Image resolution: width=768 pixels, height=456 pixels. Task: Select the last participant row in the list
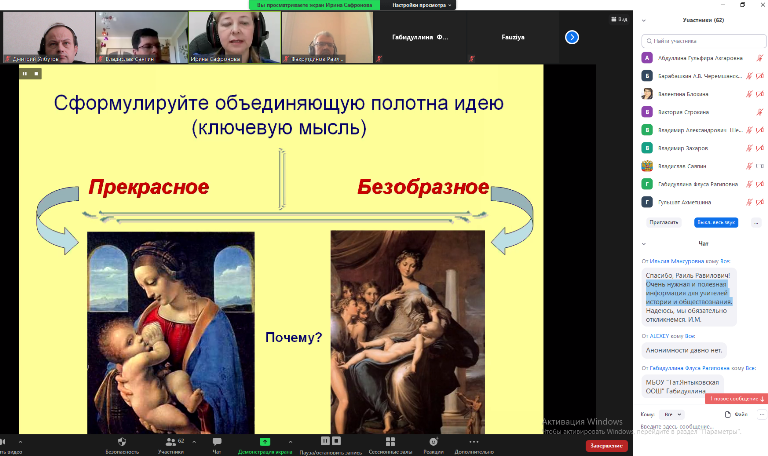coord(703,202)
